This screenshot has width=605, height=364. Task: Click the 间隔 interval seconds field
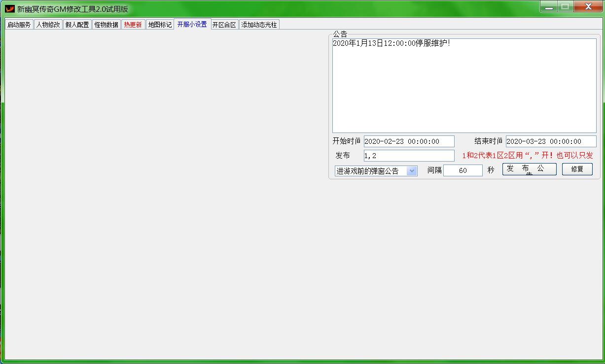click(x=463, y=170)
